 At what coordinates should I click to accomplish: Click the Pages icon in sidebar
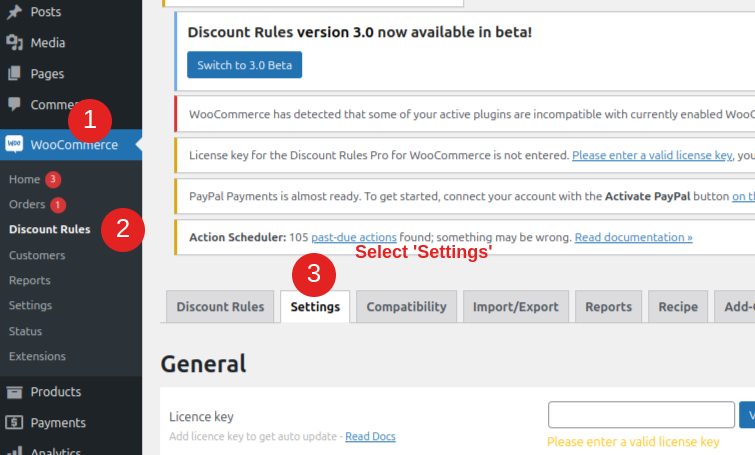14,73
